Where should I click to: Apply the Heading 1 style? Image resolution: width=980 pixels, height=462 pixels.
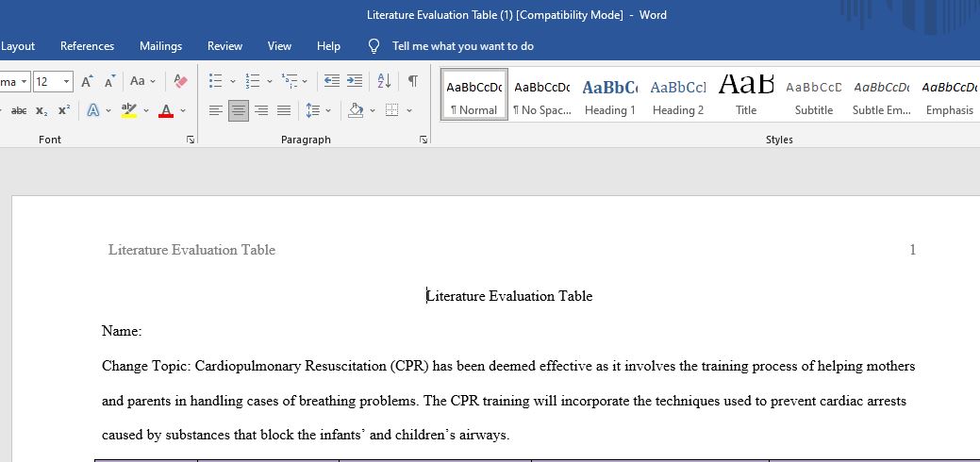click(610, 95)
